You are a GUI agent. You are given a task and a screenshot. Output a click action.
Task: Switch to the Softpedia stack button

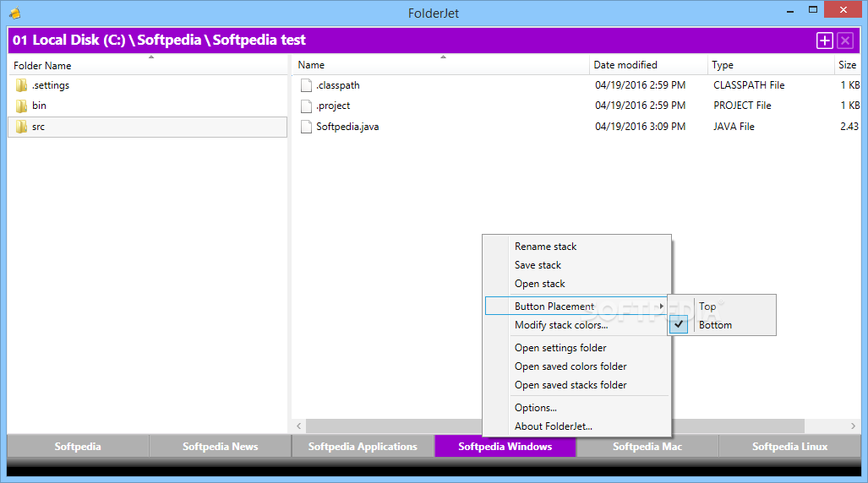[x=78, y=446]
